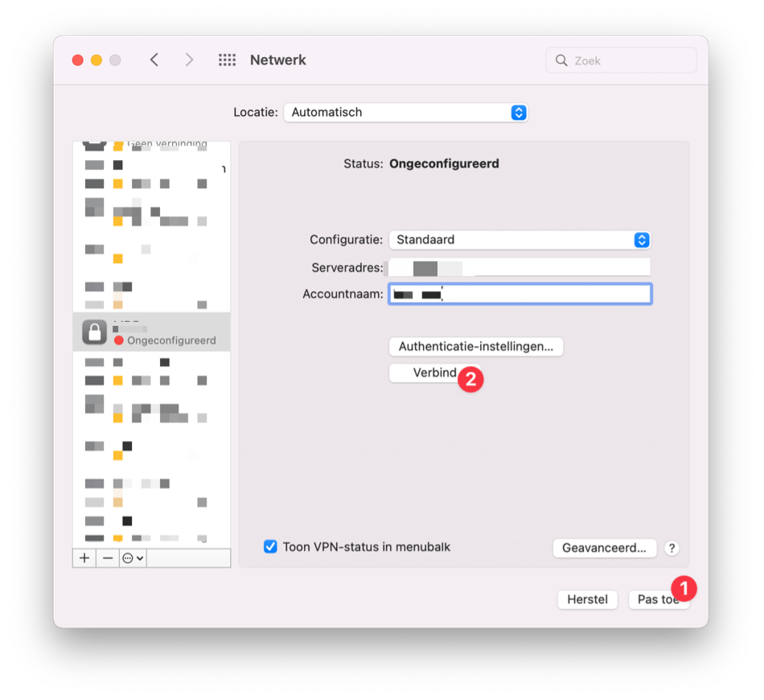Toggle Toon VPN-status in menubalk checkbox

(x=270, y=547)
